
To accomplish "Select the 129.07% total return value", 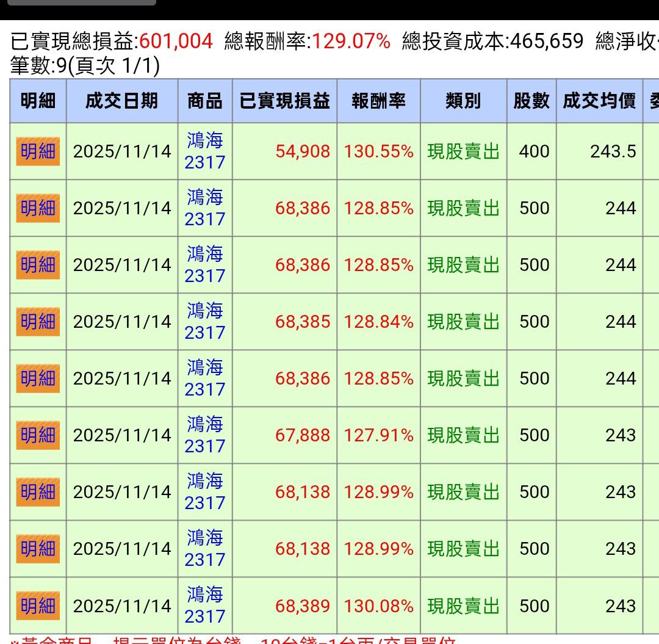I will (x=351, y=41).
